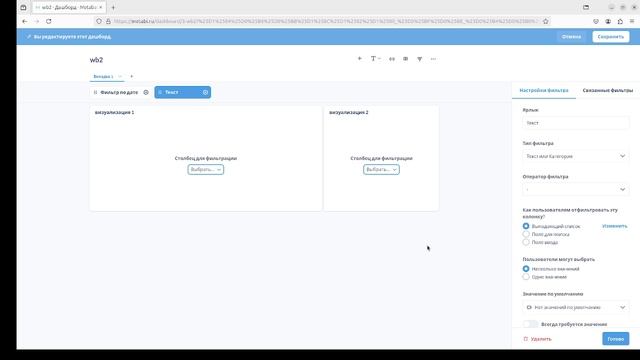The image size is (640, 360).
Task: Click the 'Изменить' link
Action: coord(614,226)
